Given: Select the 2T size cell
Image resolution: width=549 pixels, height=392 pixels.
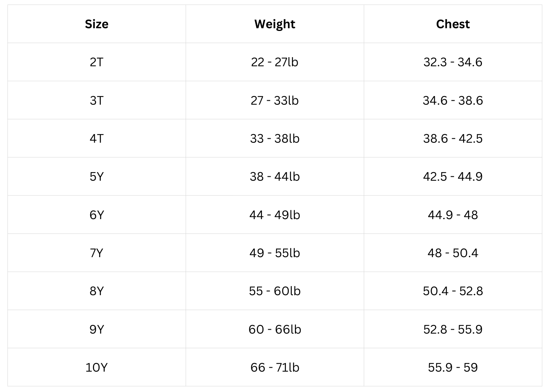Looking at the screenshot, I should click(96, 62).
